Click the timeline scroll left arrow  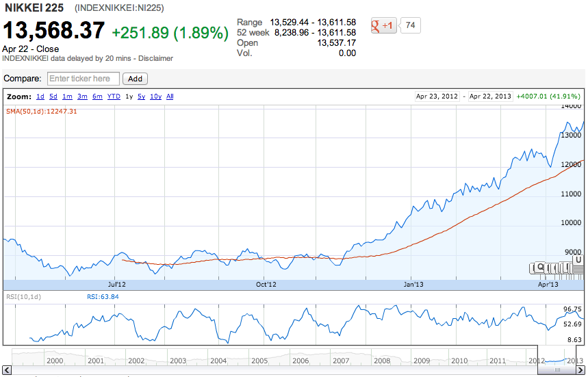pos(6,370)
